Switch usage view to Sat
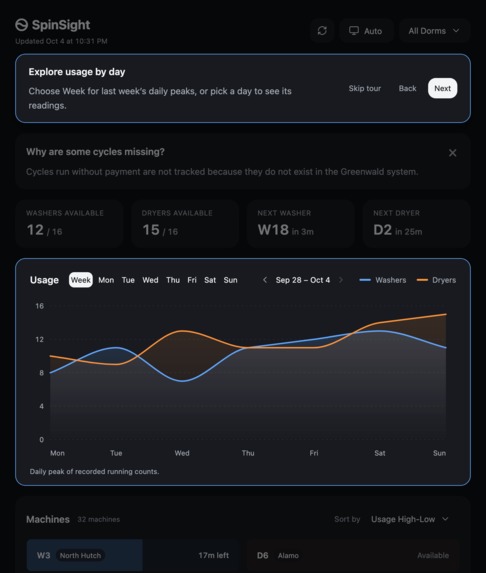Image resolution: width=486 pixels, height=573 pixels. click(x=210, y=280)
